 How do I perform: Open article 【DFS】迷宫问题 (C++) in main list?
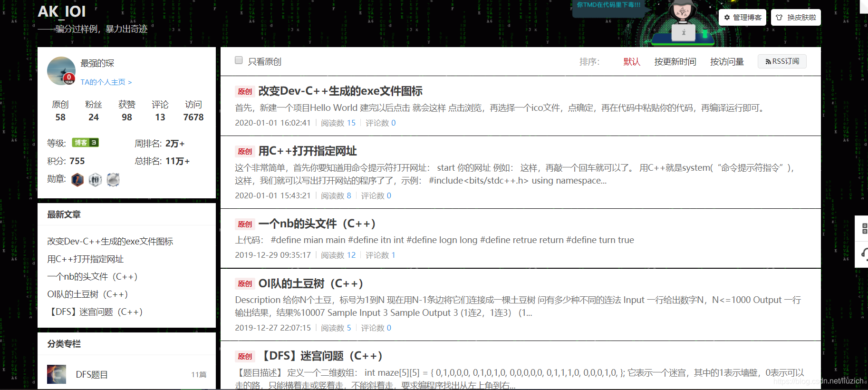320,356
